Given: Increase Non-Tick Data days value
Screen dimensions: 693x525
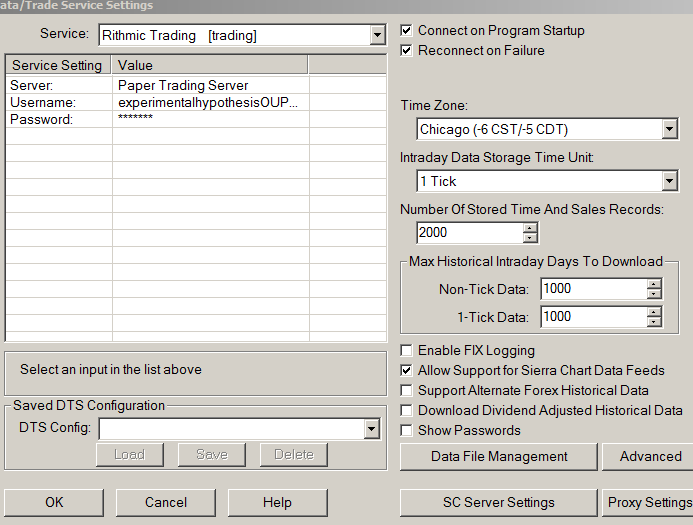Looking at the screenshot, I should click(x=654, y=284).
